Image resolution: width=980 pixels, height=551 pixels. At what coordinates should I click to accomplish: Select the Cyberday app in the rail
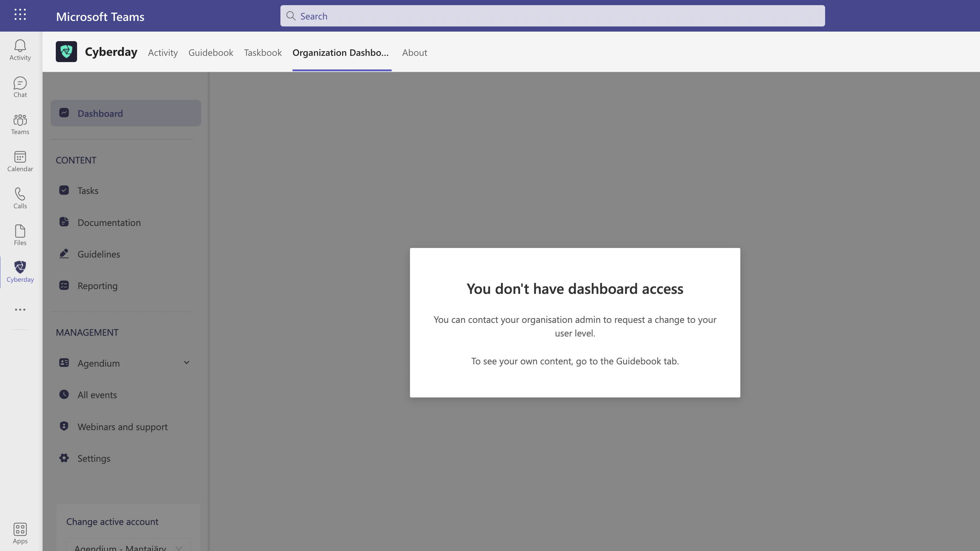pyautogui.click(x=20, y=272)
